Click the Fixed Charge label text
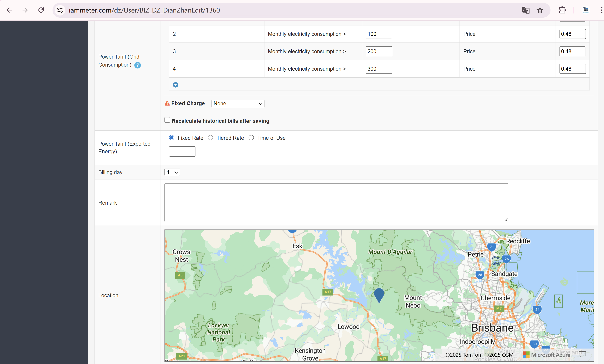The height and width of the screenshot is (364, 604). click(x=188, y=103)
